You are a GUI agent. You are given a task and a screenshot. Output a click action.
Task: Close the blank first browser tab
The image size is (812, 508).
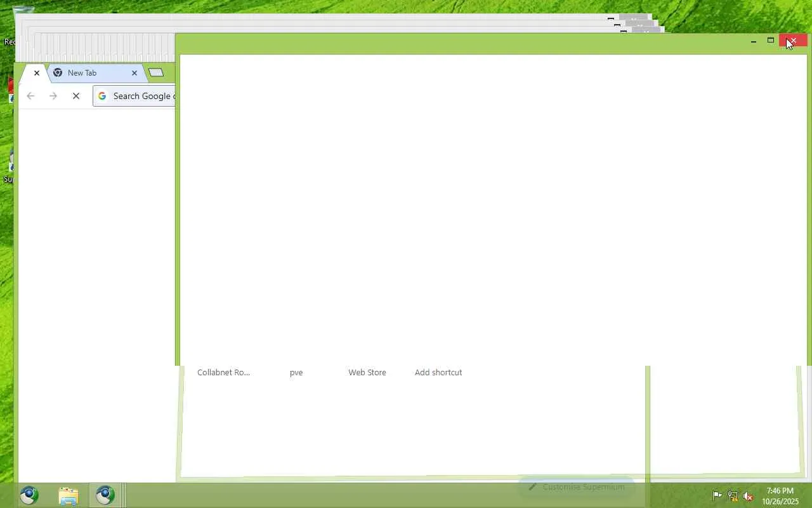pyautogui.click(x=37, y=73)
